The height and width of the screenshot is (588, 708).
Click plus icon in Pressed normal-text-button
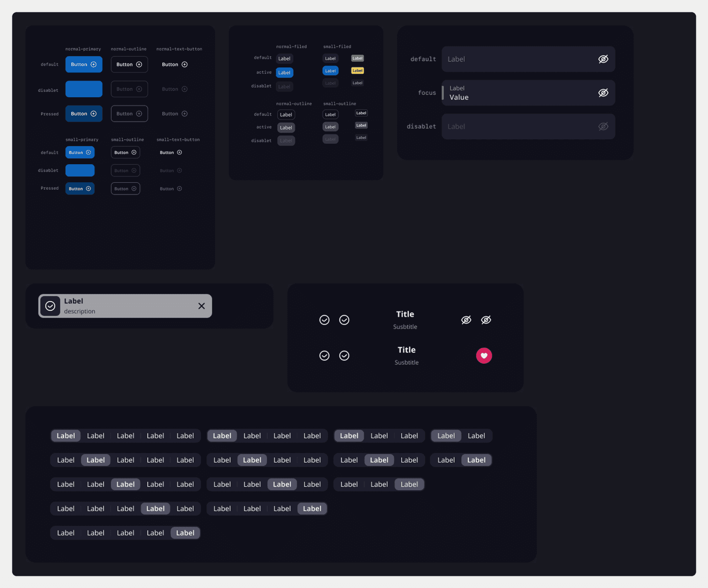pyautogui.click(x=185, y=114)
